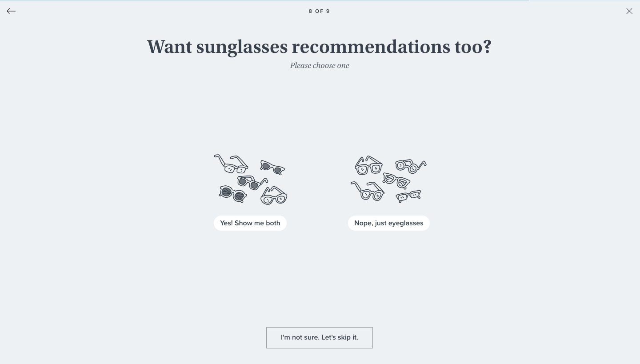640x364 pixels.
Task: Select the sunglasses option card
Action: click(x=250, y=191)
